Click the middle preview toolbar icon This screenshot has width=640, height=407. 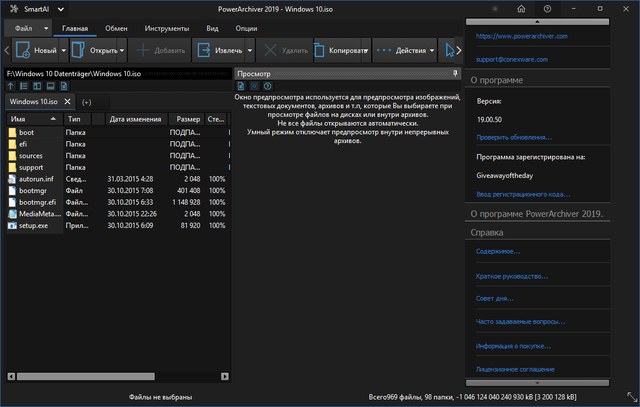[254, 86]
